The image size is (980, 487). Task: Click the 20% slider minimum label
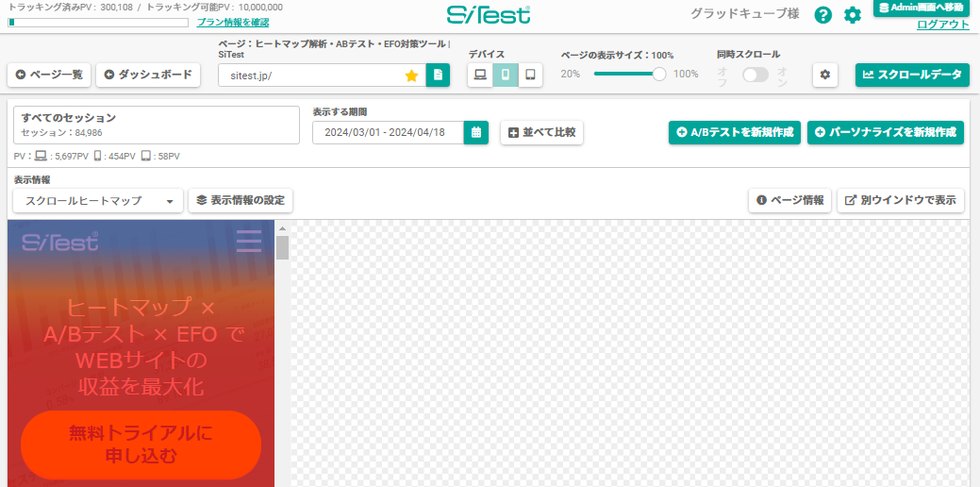pos(570,74)
